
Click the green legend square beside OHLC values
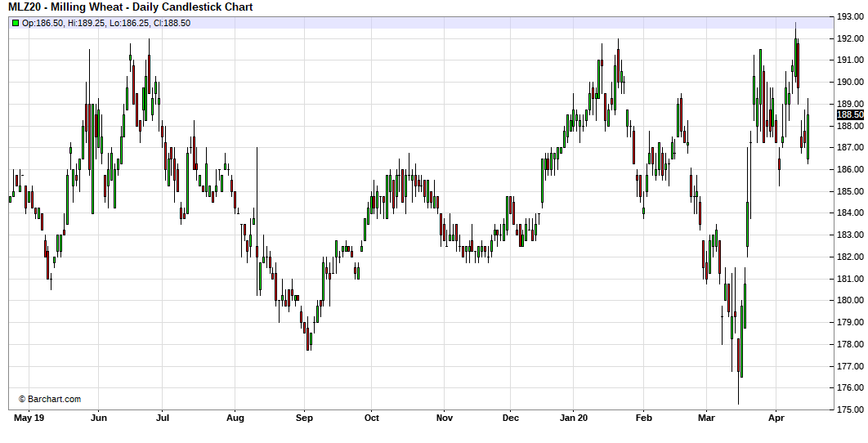16,23
